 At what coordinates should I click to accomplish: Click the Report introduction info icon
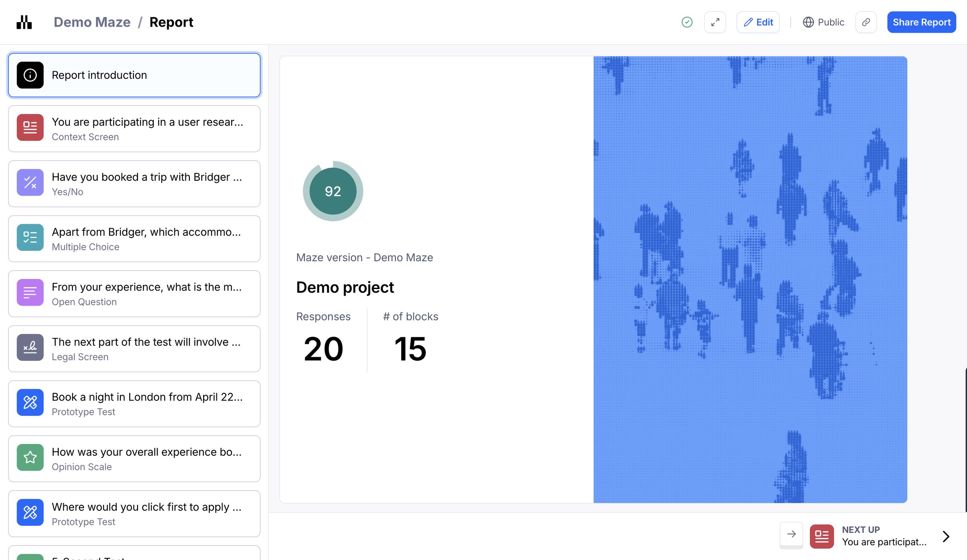30,75
